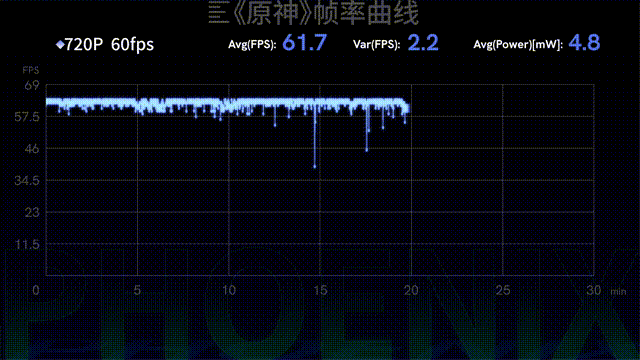This screenshot has height=360, width=640.
Task: Click the Avg(Power)[mW] label
Action: (x=518, y=44)
